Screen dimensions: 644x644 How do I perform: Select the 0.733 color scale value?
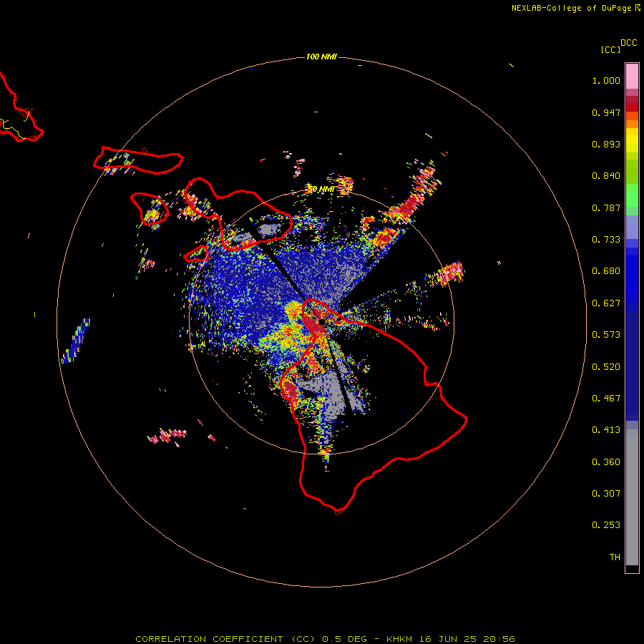[x=606, y=240]
